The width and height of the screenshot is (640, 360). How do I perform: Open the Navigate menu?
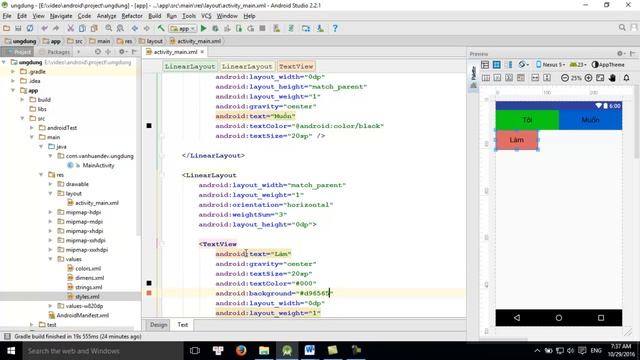pos(61,16)
